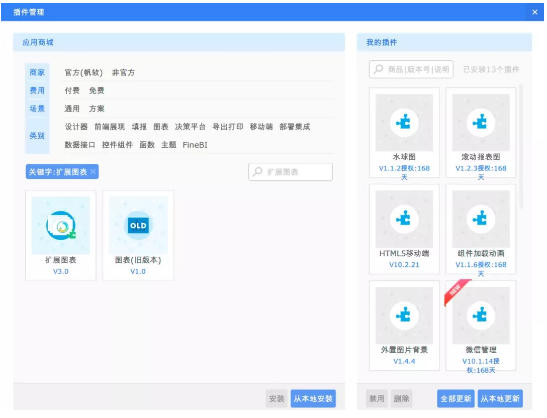This screenshot has width=547, height=418.
Task: Focus the store search field with 扩展图表
Action: click(x=290, y=172)
